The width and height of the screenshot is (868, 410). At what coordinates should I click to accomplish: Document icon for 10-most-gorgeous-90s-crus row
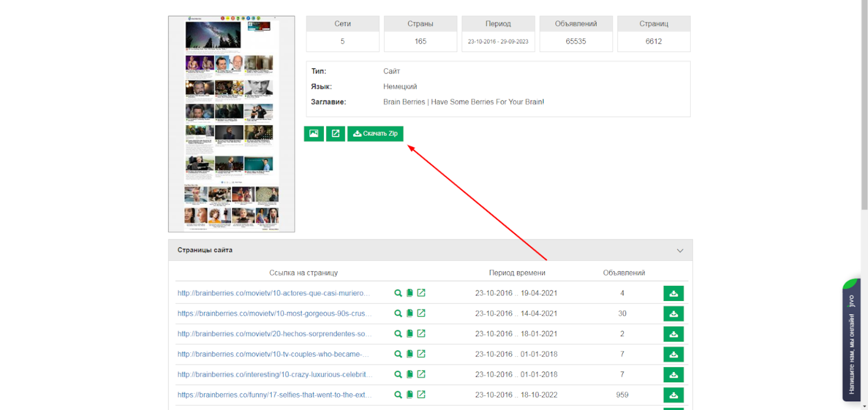pyautogui.click(x=410, y=313)
